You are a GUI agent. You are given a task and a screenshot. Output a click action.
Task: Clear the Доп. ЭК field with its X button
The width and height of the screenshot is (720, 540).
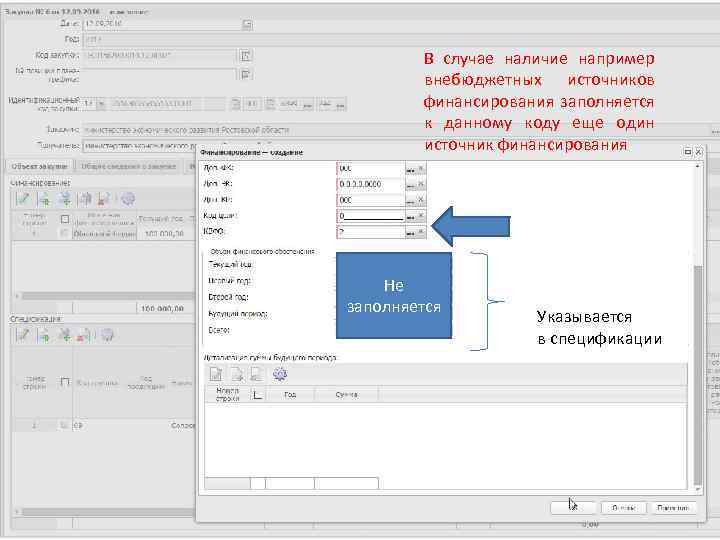point(421,184)
